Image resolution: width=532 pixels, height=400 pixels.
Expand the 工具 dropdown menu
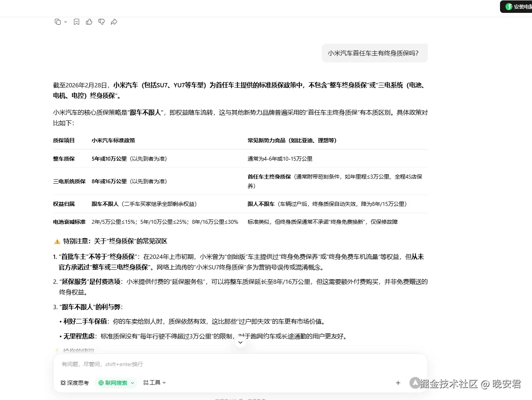coord(164,382)
